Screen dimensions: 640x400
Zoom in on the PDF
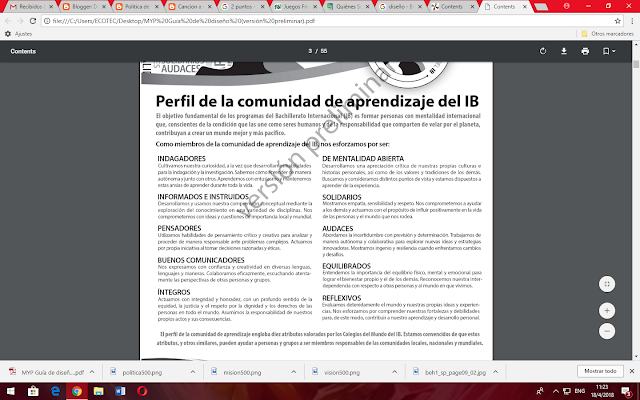607,311
